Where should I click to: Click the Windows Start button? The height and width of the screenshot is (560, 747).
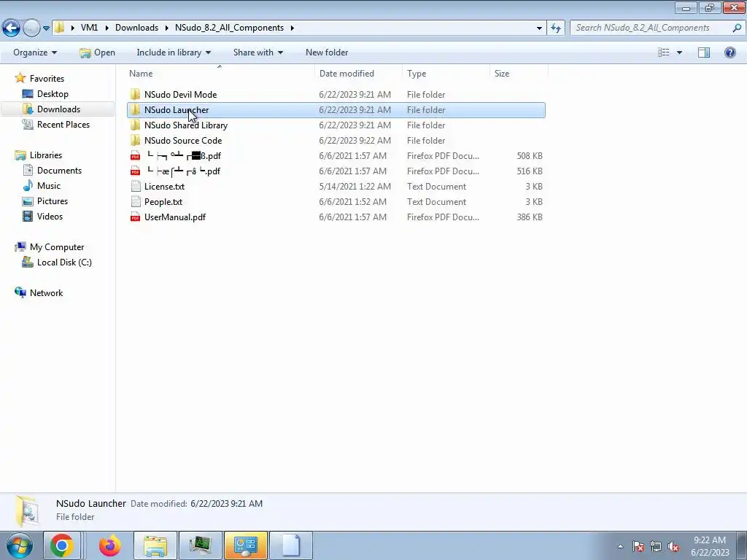[19, 545]
